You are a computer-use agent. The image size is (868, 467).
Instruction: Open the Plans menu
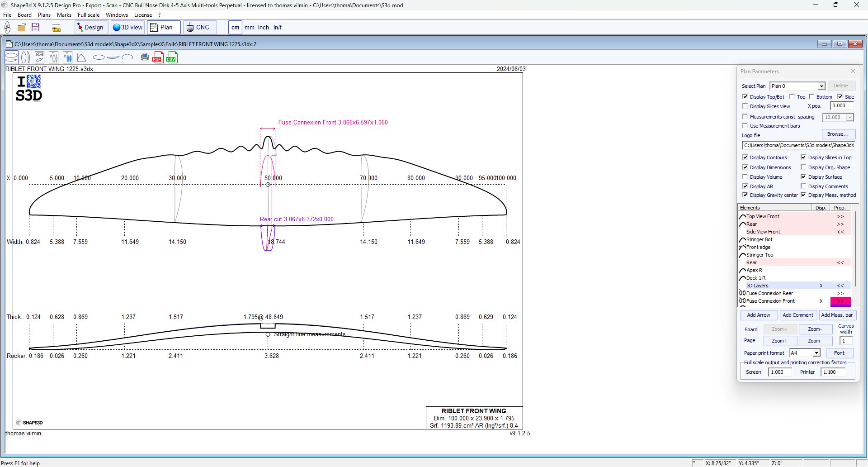click(44, 15)
